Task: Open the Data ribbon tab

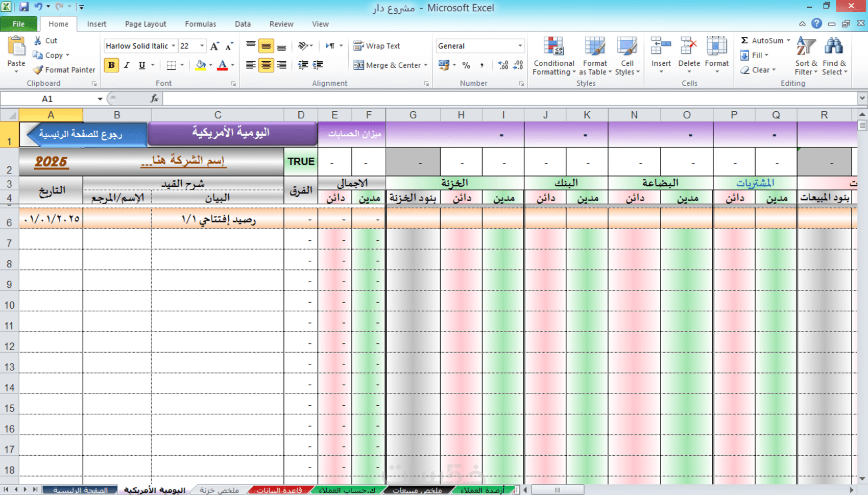Action: [x=243, y=24]
